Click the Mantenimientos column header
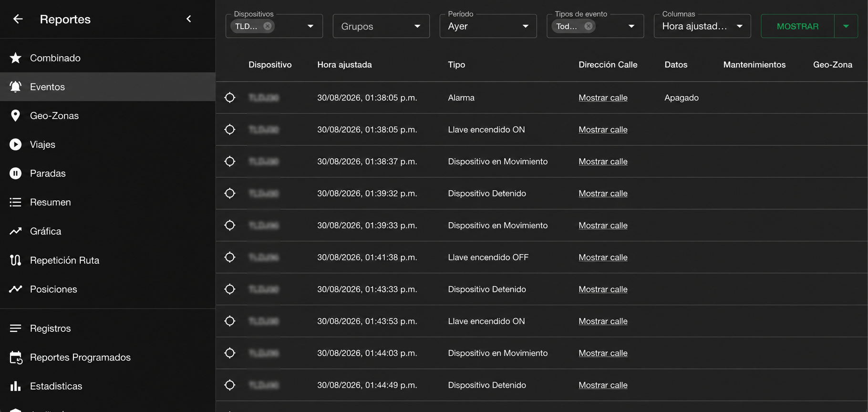 click(x=754, y=65)
